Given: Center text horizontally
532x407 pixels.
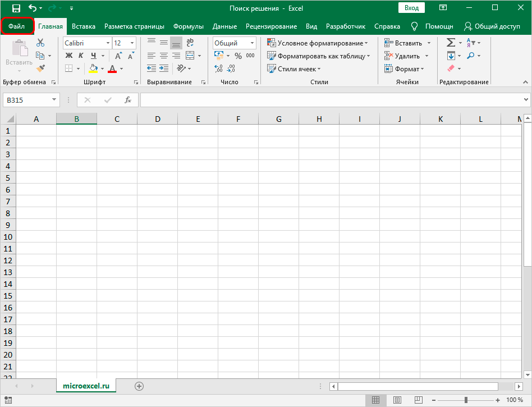Looking at the screenshot, I should pyautogui.click(x=163, y=56).
